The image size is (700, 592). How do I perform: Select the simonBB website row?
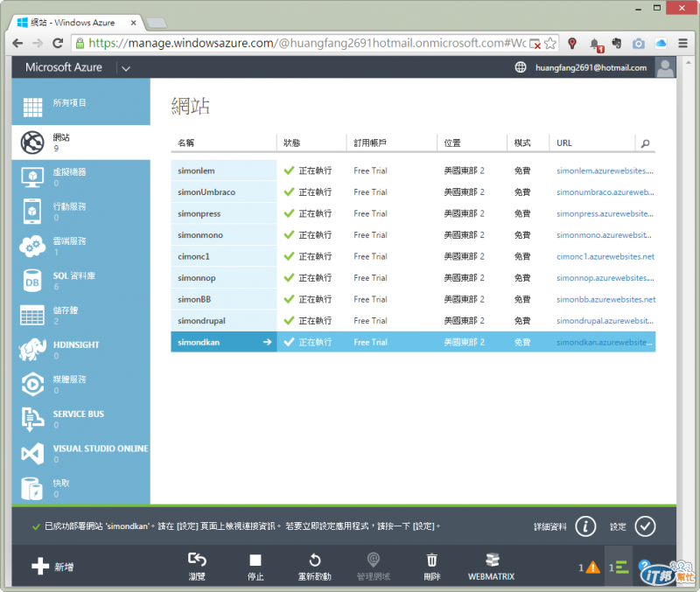pyautogui.click(x=413, y=299)
